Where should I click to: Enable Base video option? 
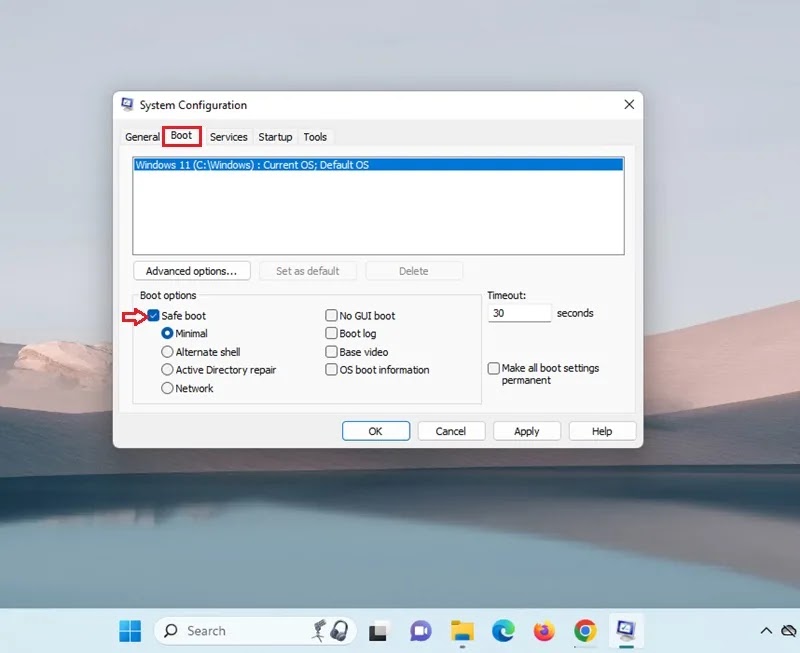click(331, 351)
